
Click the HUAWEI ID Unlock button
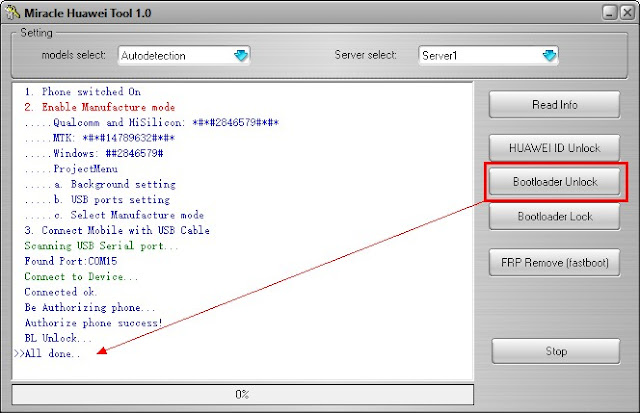click(554, 148)
